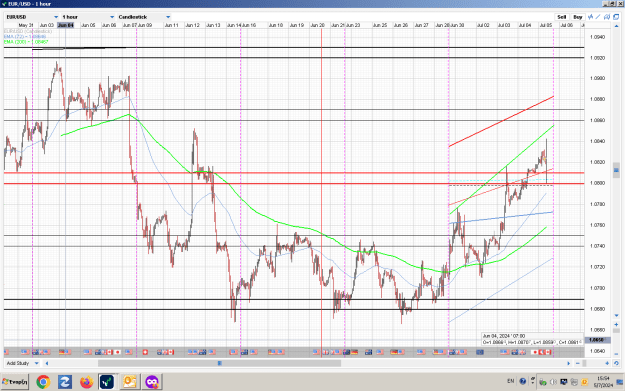Click the 1.0700 price axis label
Image resolution: width=625 pixels, height=391 pixels.
(x=597, y=288)
